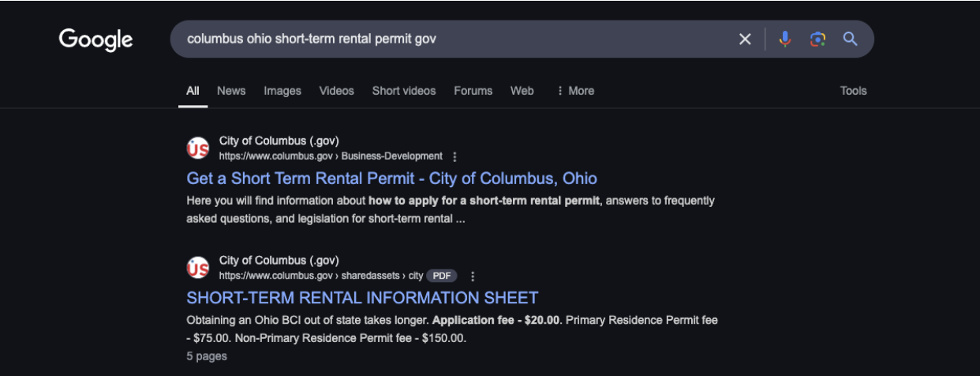Select the Short videos tab
The height and width of the screenshot is (376, 980).
click(x=403, y=91)
